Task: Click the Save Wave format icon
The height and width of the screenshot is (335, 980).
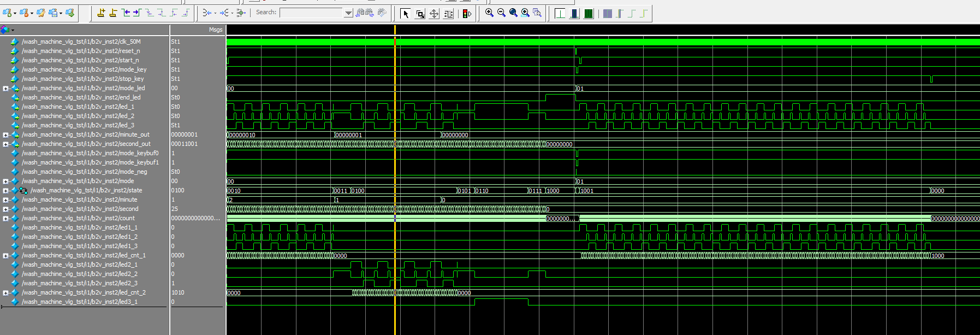Action: [x=53, y=13]
